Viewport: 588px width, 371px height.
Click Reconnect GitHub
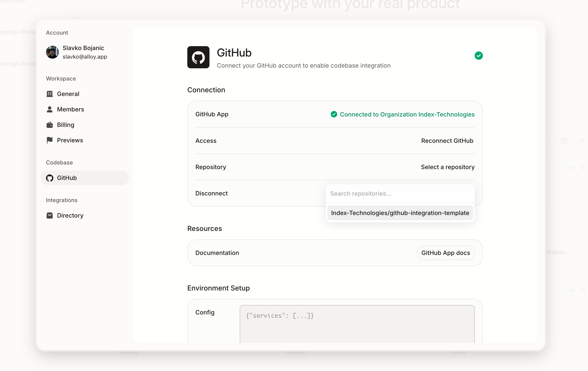point(447,141)
